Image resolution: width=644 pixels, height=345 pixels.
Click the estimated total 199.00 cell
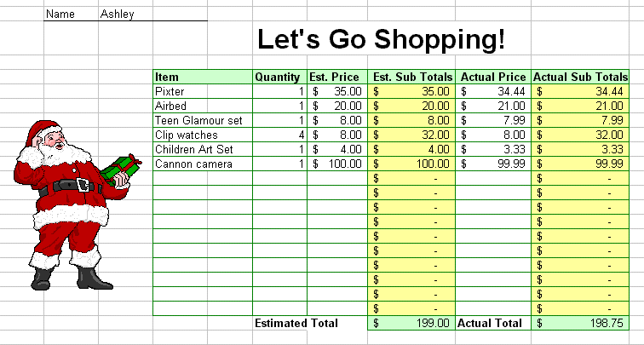pyautogui.click(x=411, y=323)
